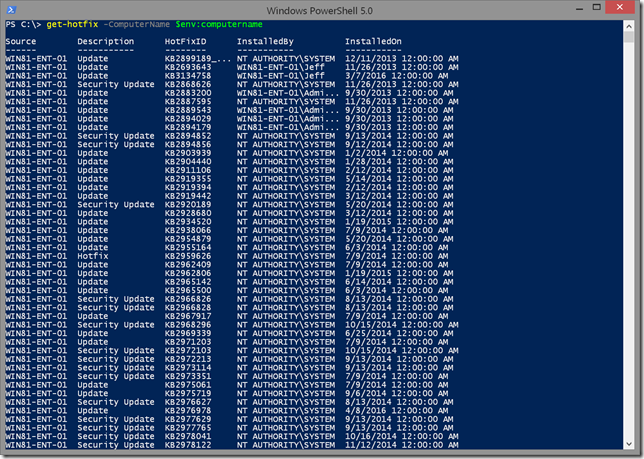The image size is (644, 459).
Task: Click the scrollbar up arrow
Action: click(629, 27)
